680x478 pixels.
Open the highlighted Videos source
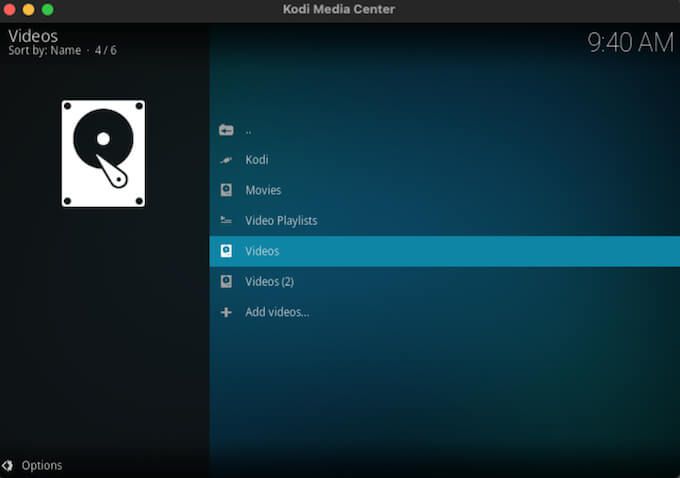click(x=445, y=251)
